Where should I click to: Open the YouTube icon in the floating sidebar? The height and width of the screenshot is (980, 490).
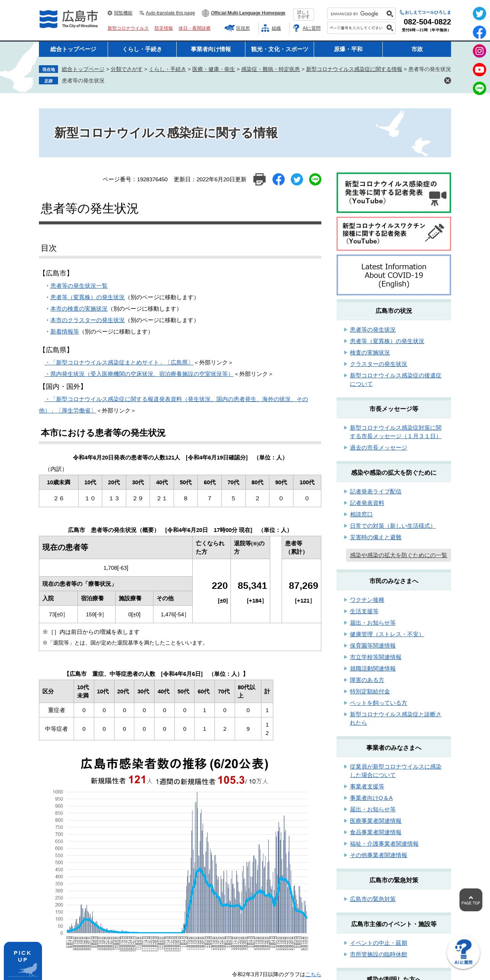(479, 70)
